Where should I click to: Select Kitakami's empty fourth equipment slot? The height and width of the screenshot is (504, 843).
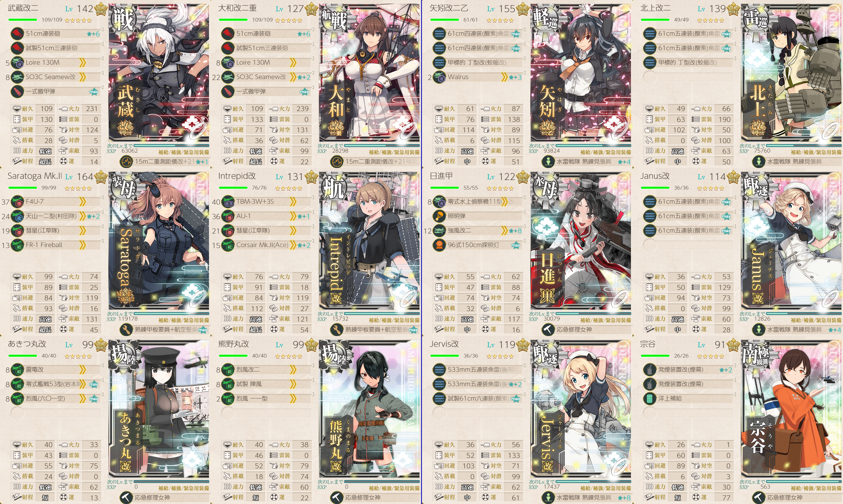(x=688, y=77)
